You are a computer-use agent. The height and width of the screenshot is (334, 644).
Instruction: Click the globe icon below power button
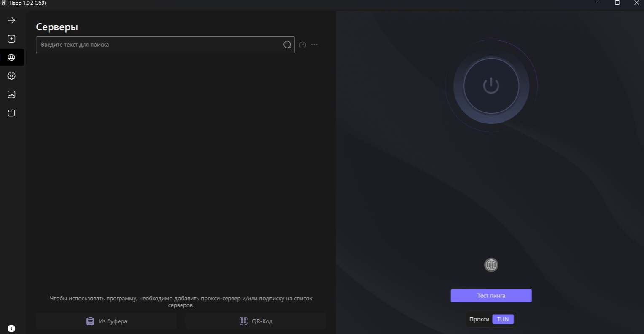click(x=491, y=265)
